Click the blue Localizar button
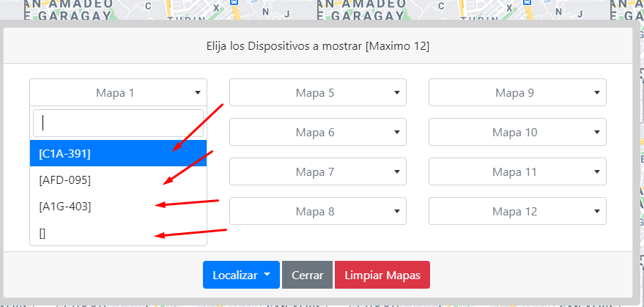This screenshot has height=307, width=644. coord(240,275)
